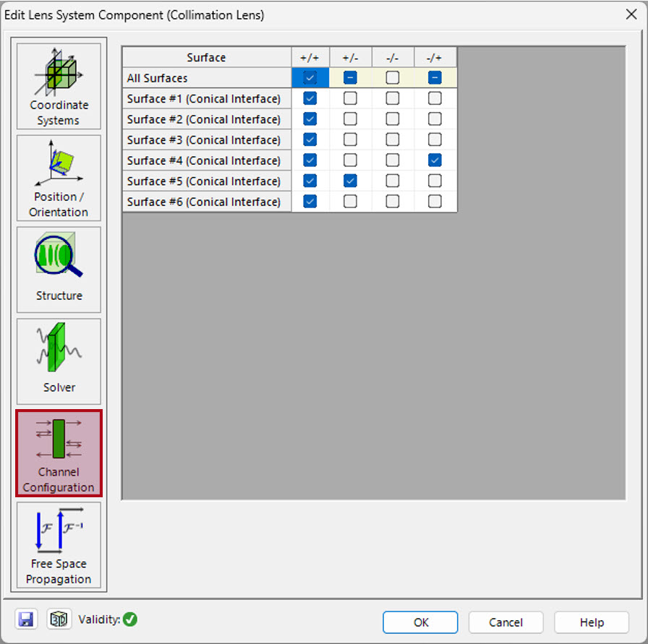648x644 pixels.
Task: Enable Surface #1 -/+ channel
Action: click(435, 98)
